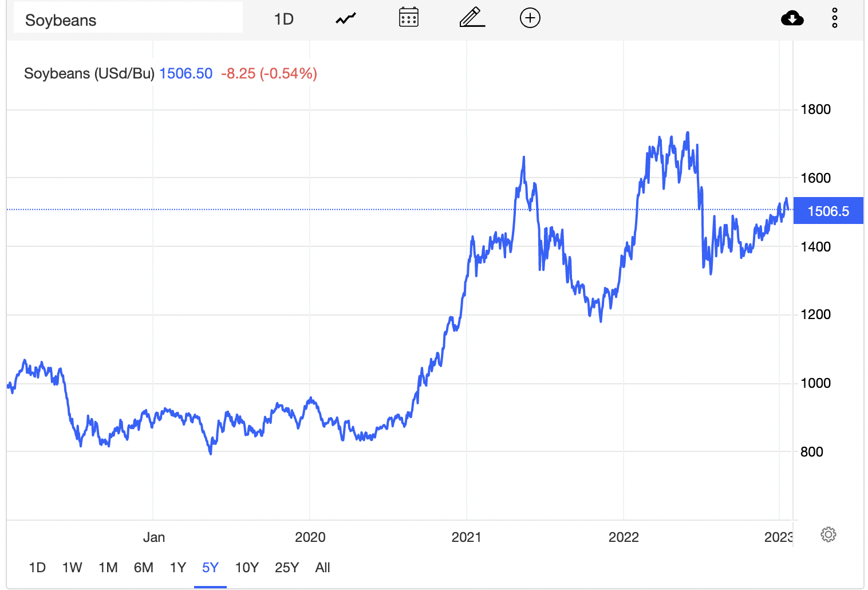
Task: Click the -8.25 (-0.54%) change text
Action: click(269, 73)
